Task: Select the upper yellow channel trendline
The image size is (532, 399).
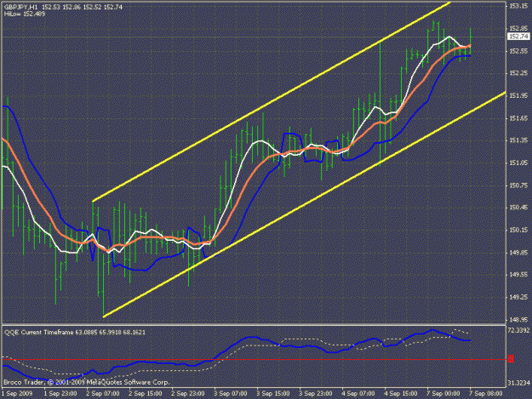Action: tap(272, 102)
